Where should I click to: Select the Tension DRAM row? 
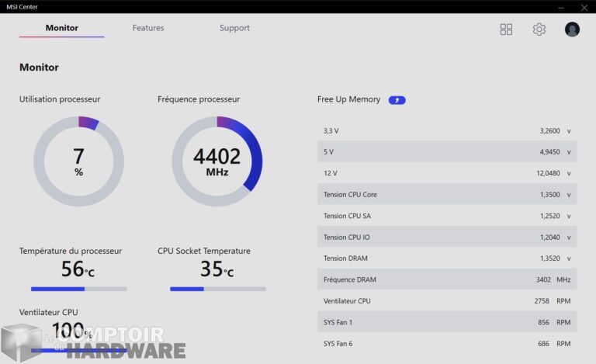coord(447,258)
